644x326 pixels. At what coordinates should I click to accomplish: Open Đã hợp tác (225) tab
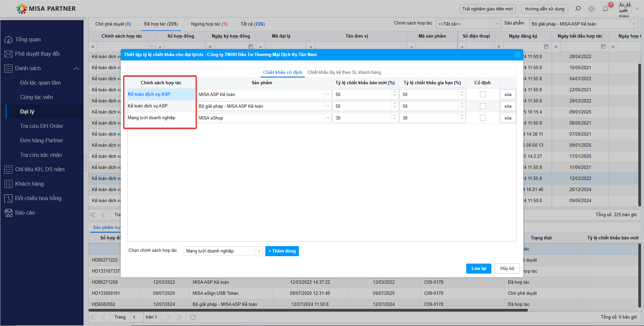click(x=161, y=24)
